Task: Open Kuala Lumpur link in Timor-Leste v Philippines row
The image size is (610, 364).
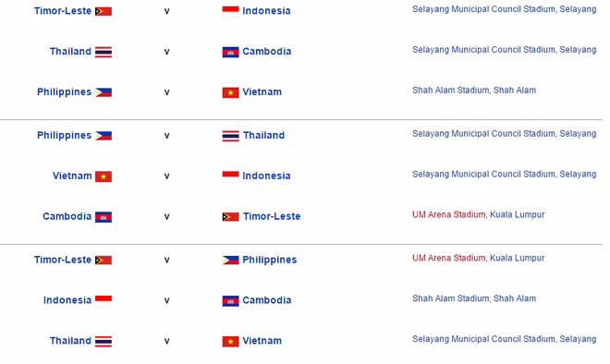Action: pos(517,259)
